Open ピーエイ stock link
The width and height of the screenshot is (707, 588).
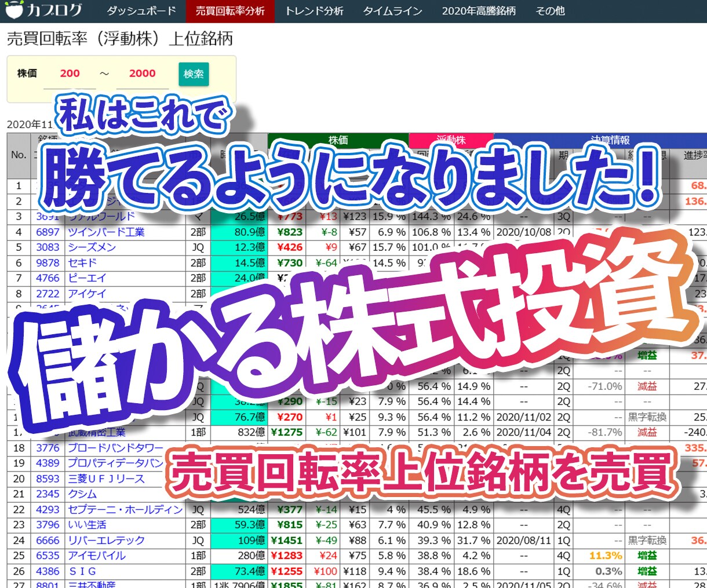tap(87, 278)
